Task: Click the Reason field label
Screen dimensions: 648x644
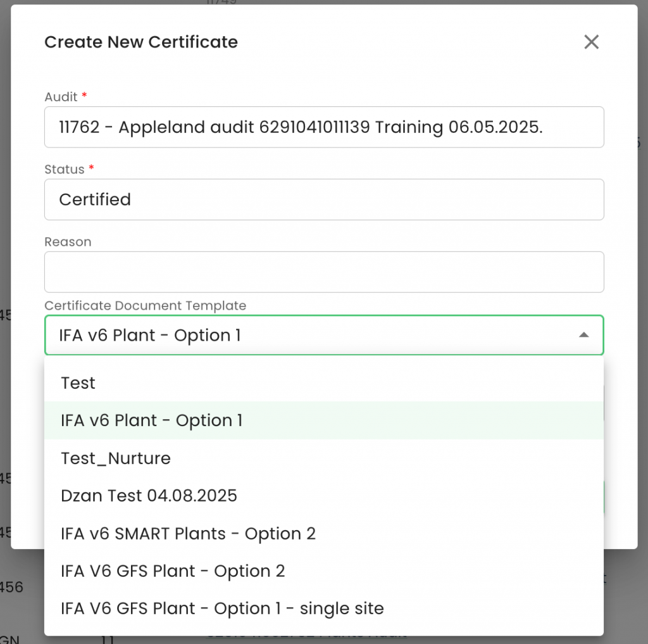Action: [68, 242]
